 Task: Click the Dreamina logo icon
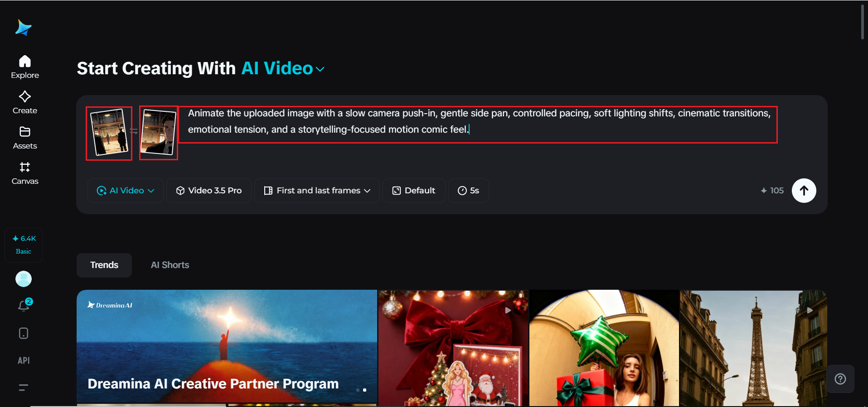[x=24, y=28]
